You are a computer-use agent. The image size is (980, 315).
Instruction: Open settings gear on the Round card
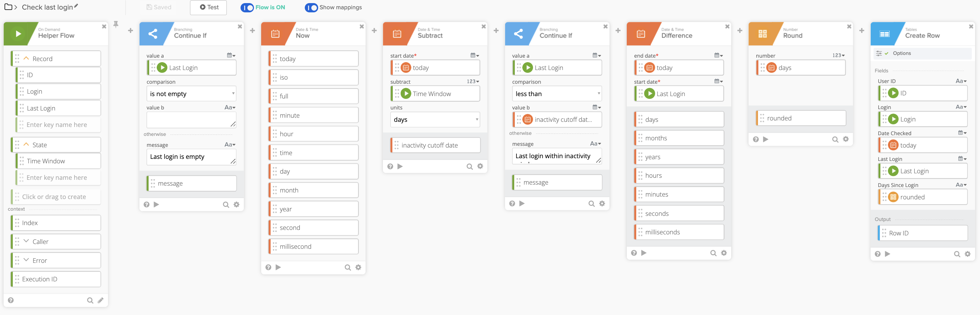846,139
